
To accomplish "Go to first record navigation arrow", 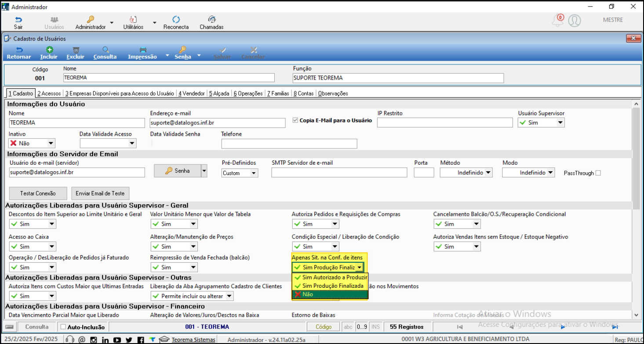I will click(x=459, y=327).
